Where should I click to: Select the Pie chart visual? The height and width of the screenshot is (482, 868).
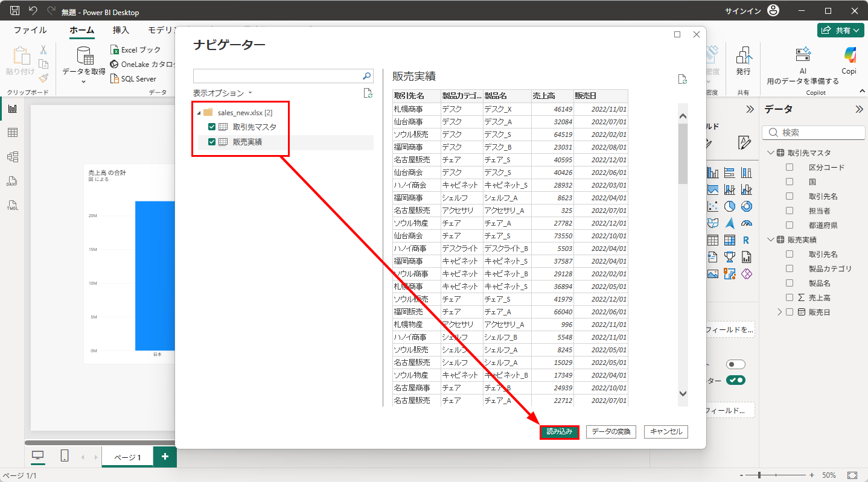pos(729,206)
